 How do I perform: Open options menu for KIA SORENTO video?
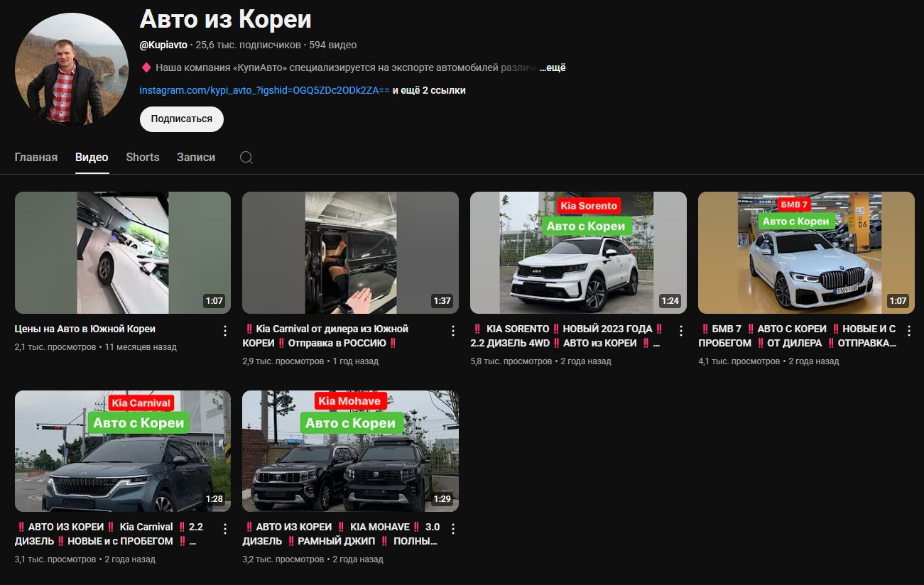[680, 331]
